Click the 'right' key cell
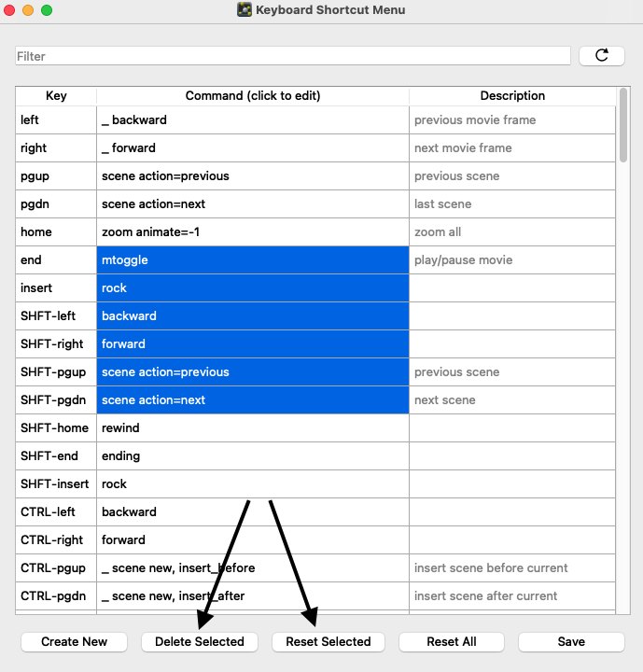Viewport: 643px width, 672px height. 56,147
